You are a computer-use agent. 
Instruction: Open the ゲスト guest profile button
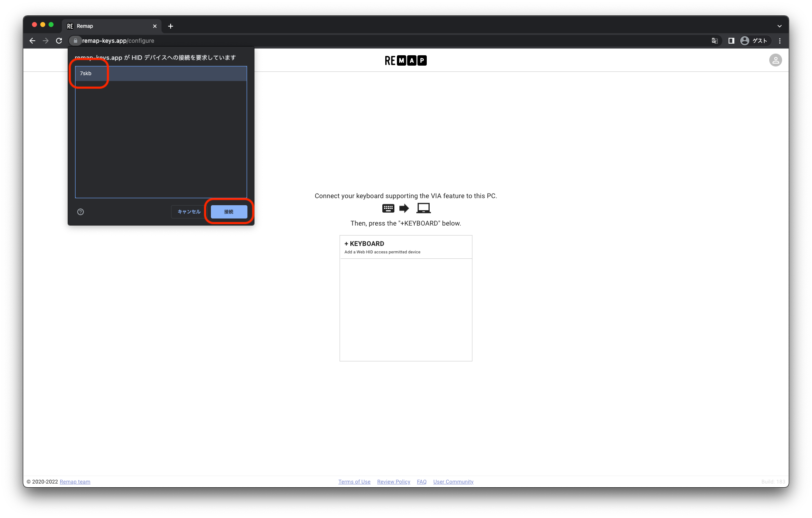click(x=755, y=41)
